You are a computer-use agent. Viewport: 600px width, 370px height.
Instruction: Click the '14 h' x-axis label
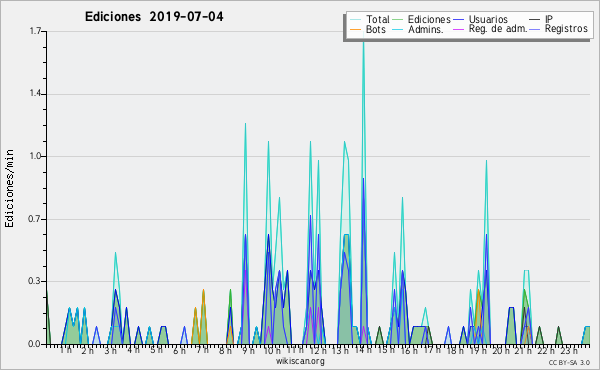pos(363,350)
